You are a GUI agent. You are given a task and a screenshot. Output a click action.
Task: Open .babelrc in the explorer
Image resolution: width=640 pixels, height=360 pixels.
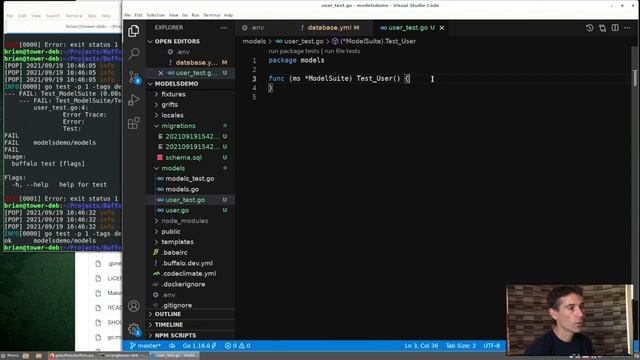[175, 253]
